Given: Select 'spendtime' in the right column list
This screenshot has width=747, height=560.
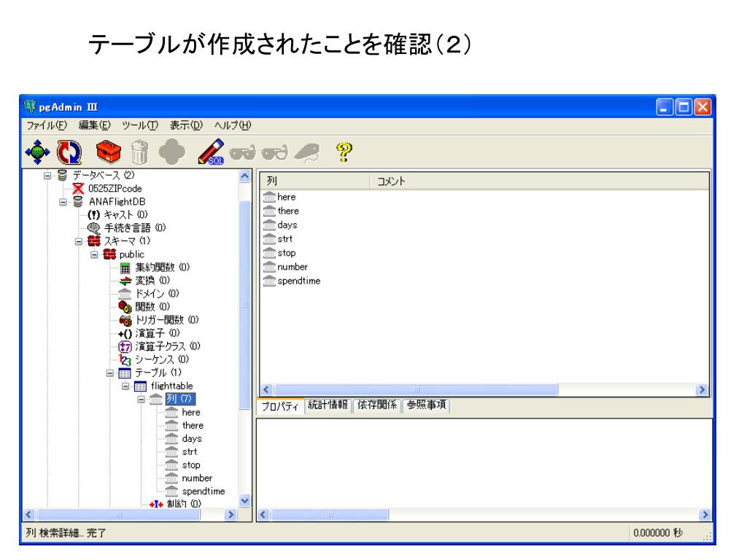Looking at the screenshot, I should click(298, 281).
